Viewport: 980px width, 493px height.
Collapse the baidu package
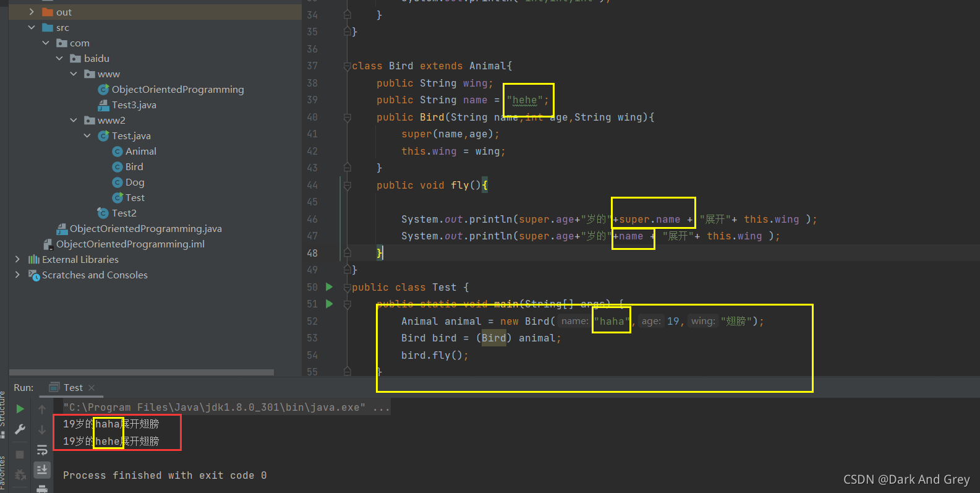[x=59, y=58]
